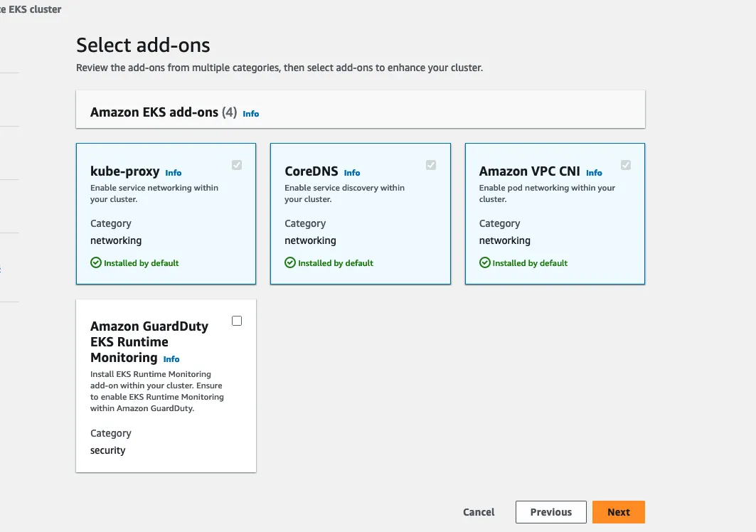Click 'Enable service networking within your cluster' description

tap(154, 193)
